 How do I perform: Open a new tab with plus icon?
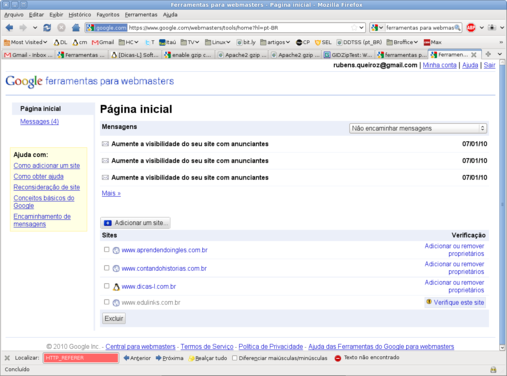[488, 54]
